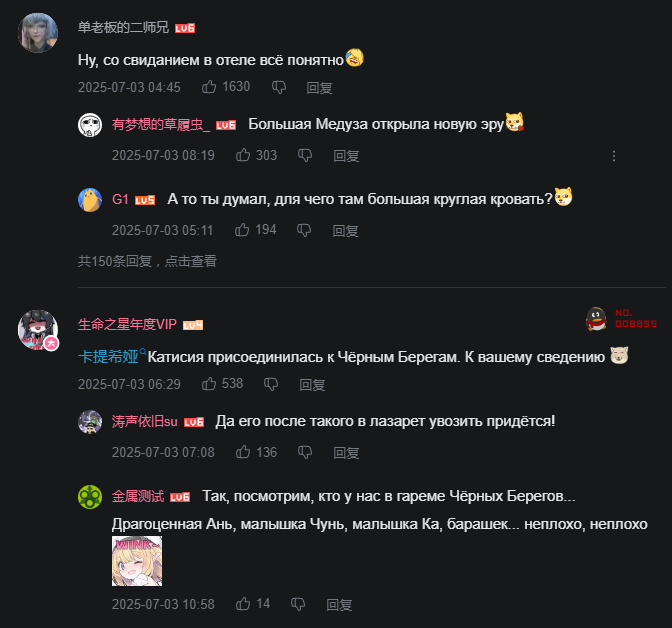The image size is (672, 628).
Task: Expand all 150 replies via 共150条回复
Action: (x=147, y=261)
